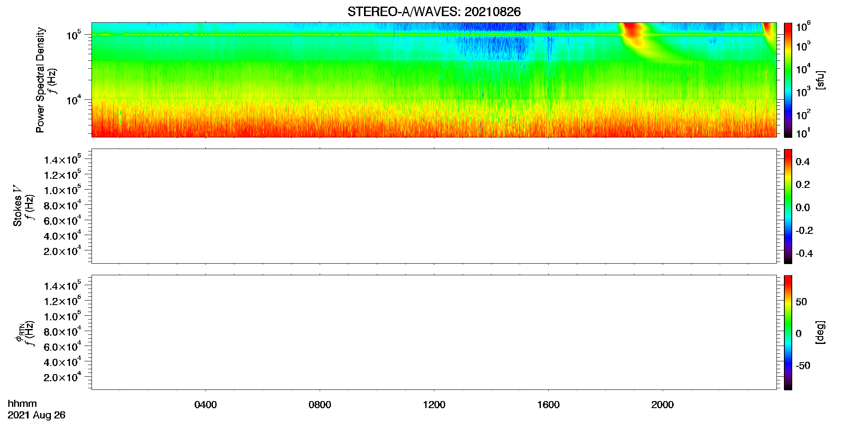The image size is (868, 447).
Task: Click the 10^1 label on sfu color bar
Action: [803, 133]
